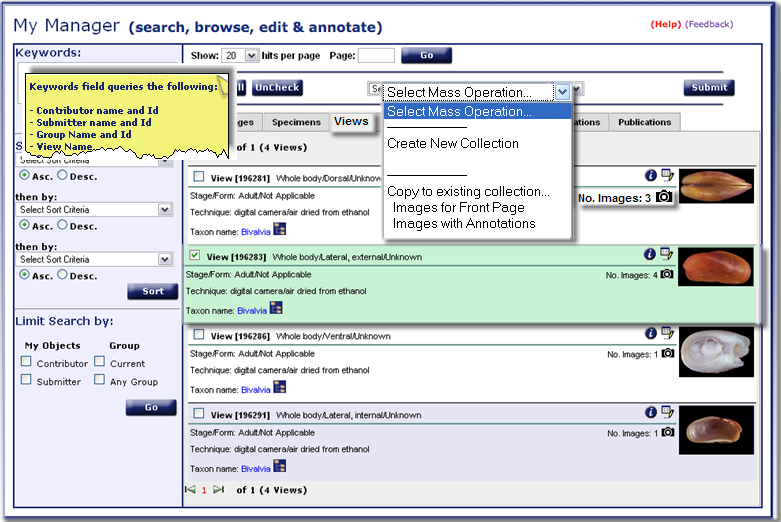This screenshot has height=522, width=781.
Task: Click info icon for View 196291
Action: click(x=650, y=412)
